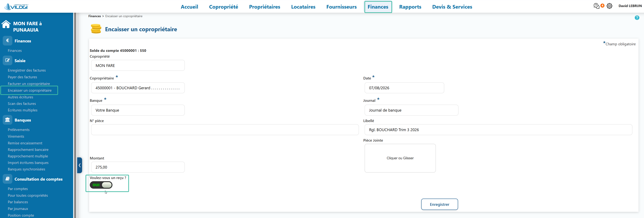The height and width of the screenshot is (218, 644).
Task: Open the Locataires menu
Action: 303,7
